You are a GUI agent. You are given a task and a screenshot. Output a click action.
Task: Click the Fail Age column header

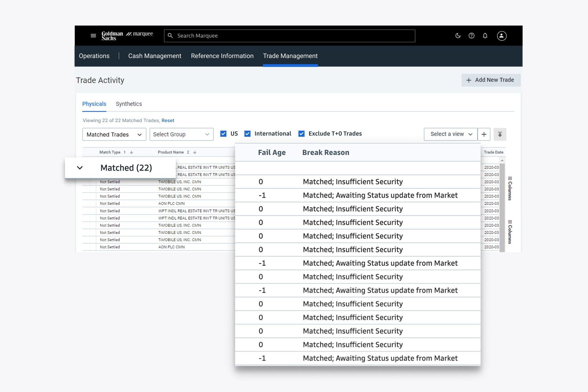tap(272, 153)
